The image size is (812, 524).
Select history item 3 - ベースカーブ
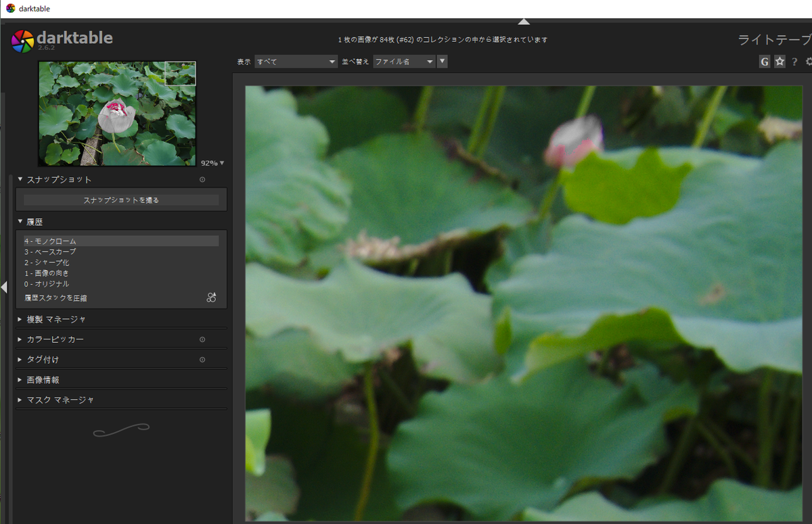tap(121, 252)
